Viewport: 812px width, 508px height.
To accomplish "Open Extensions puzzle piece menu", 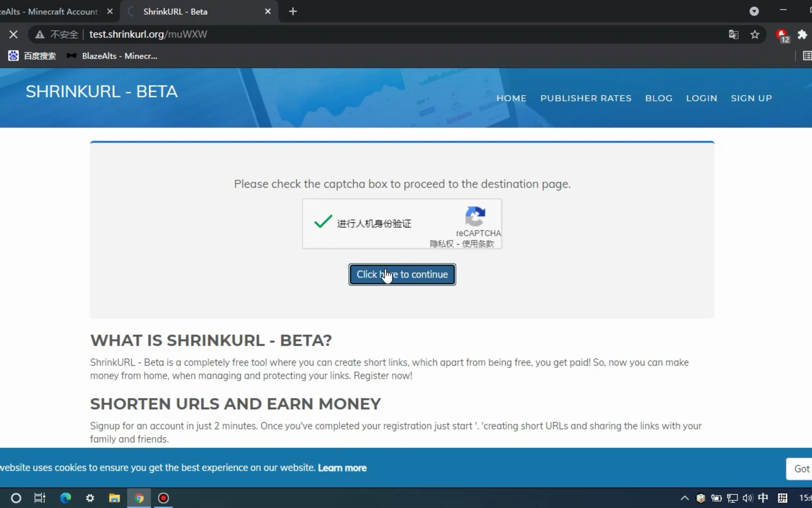I will click(x=802, y=34).
